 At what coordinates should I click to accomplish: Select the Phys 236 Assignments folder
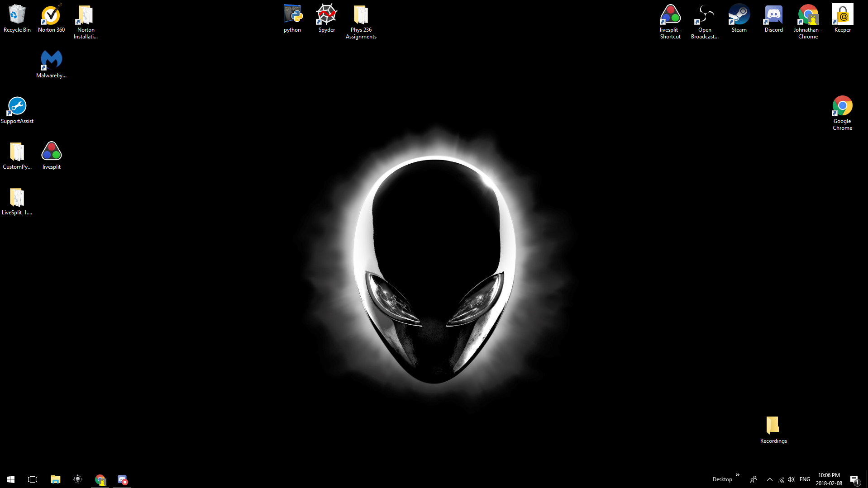click(x=361, y=22)
